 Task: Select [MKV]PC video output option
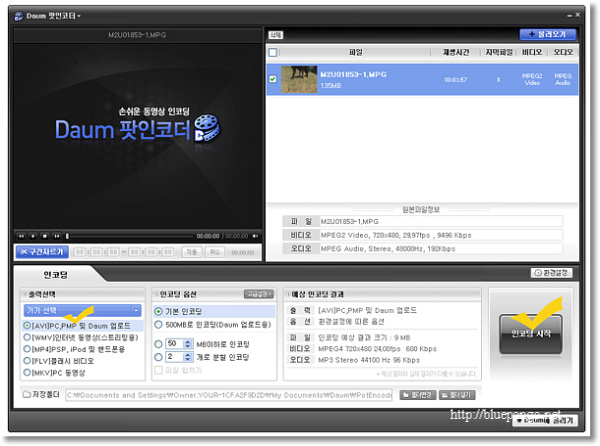pos(54,373)
